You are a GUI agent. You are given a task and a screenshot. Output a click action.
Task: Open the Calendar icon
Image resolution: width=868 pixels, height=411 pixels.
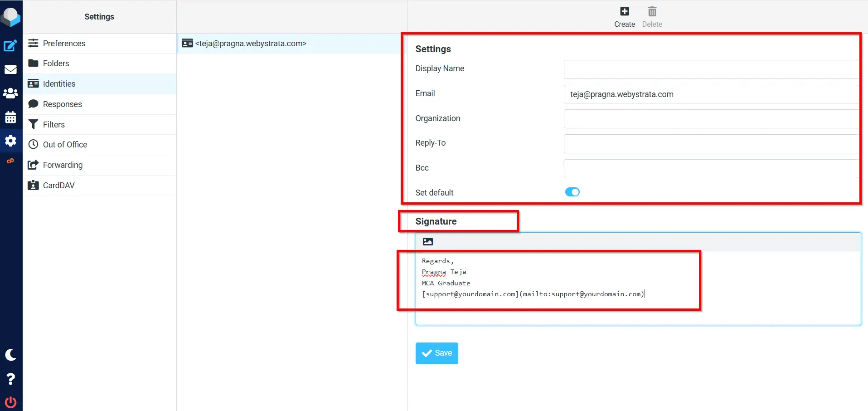pyautogui.click(x=10, y=117)
